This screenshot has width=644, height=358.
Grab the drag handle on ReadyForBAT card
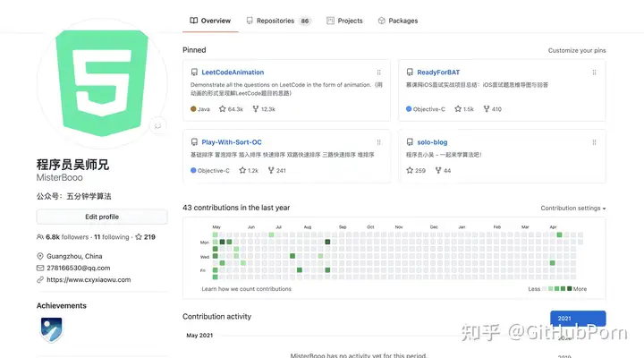(594, 72)
